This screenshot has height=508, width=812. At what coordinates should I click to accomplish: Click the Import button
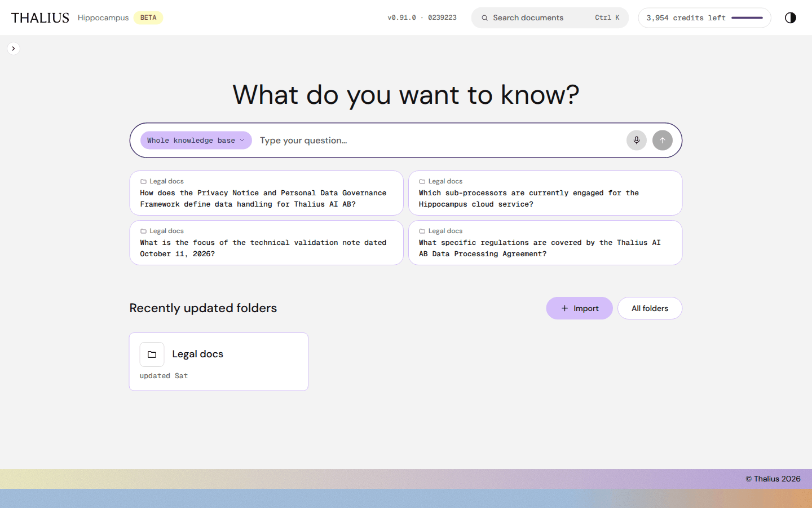579,308
